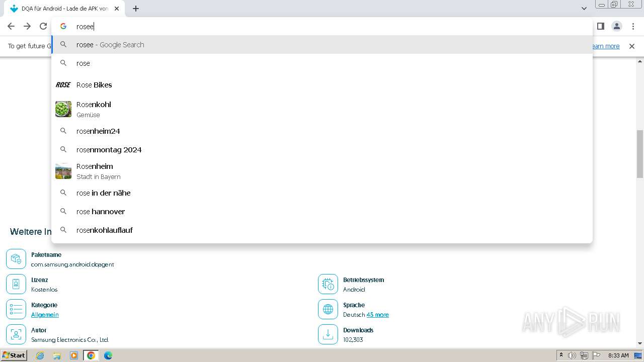Screen dimensions: 644x362
Task: Show hidden system tray icons
Action: point(561,355)
